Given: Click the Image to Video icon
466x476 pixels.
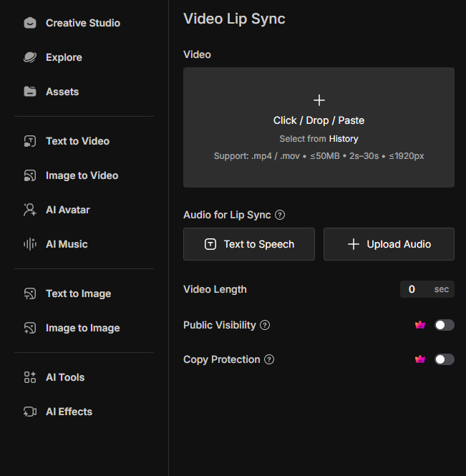Looking at the screenshot, I should pos(30,175).
